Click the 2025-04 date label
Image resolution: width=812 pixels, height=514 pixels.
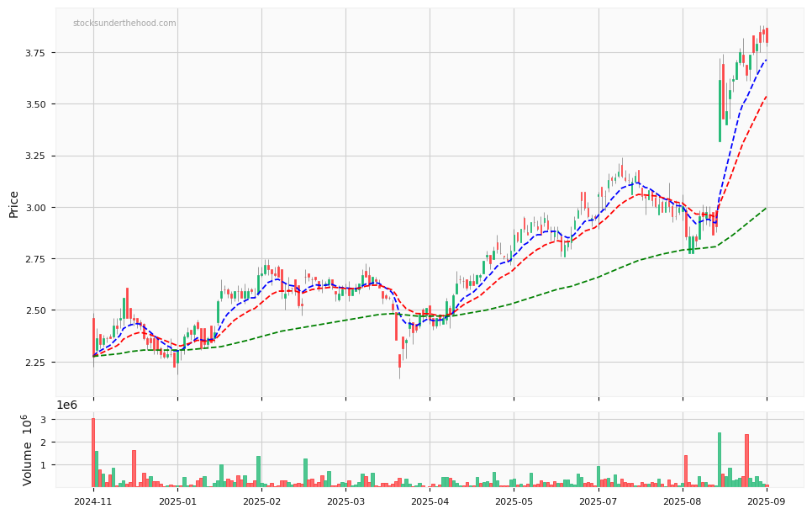(x=430, y=501)
